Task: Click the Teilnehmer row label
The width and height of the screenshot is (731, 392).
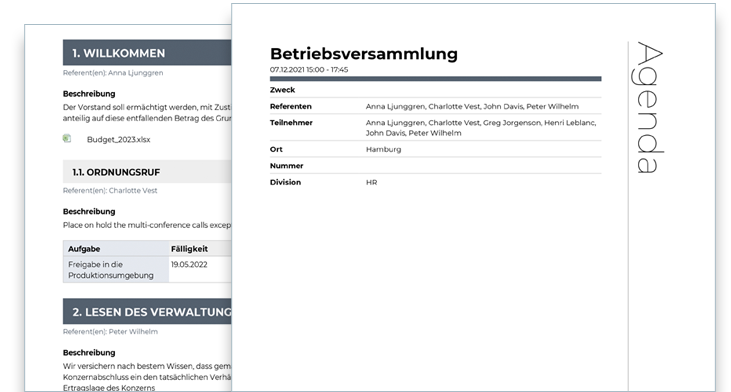Action: 291,123
